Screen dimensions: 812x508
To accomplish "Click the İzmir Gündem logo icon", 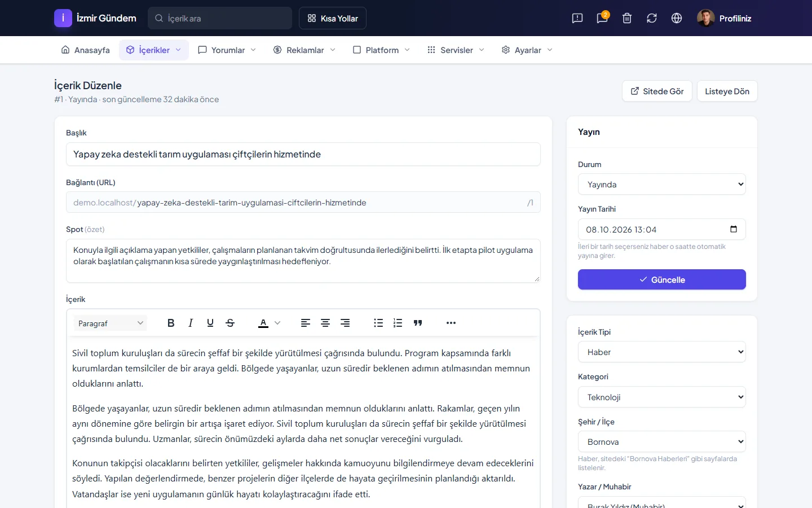I will point(63,18).
